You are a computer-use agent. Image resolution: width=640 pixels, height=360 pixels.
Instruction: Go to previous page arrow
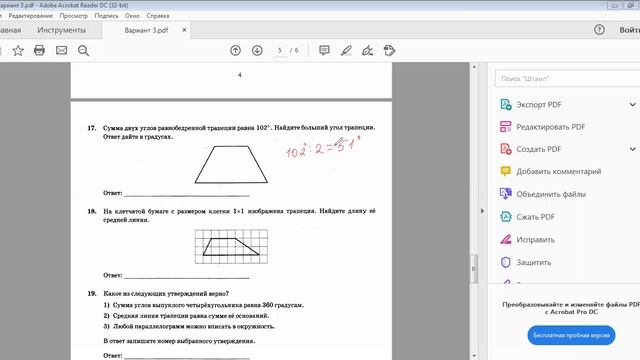click(x=236, y=51)
